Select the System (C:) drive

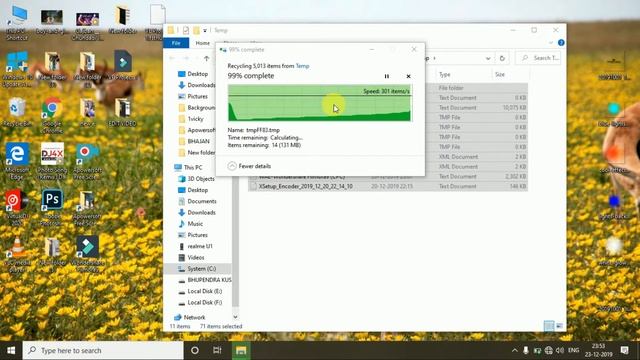202,269
